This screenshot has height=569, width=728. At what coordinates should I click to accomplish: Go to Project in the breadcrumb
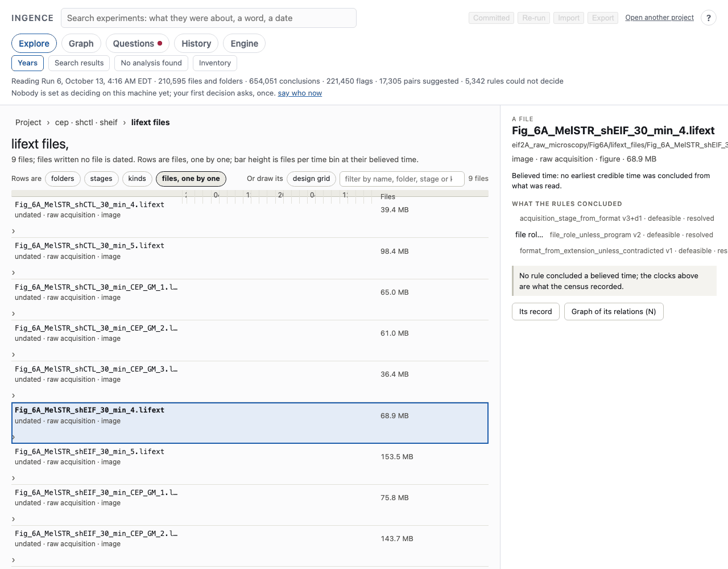[x=28, y=122]
